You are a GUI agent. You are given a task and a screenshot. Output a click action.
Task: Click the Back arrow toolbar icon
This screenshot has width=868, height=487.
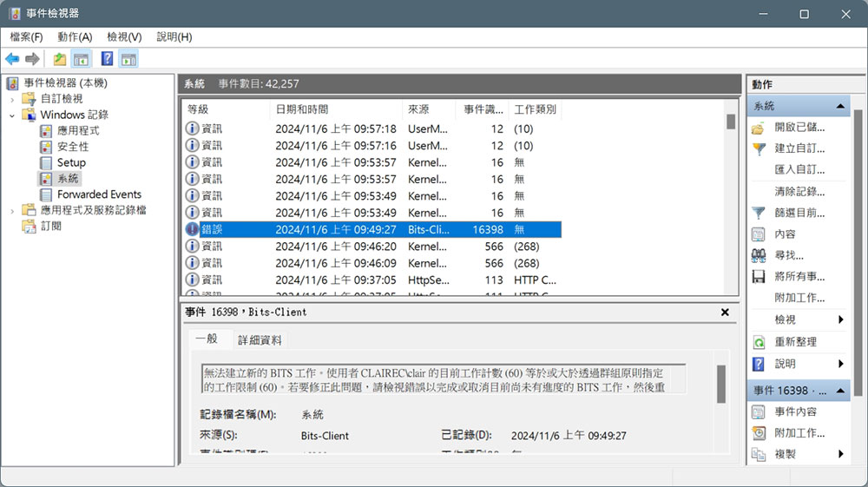coord(12,59)
